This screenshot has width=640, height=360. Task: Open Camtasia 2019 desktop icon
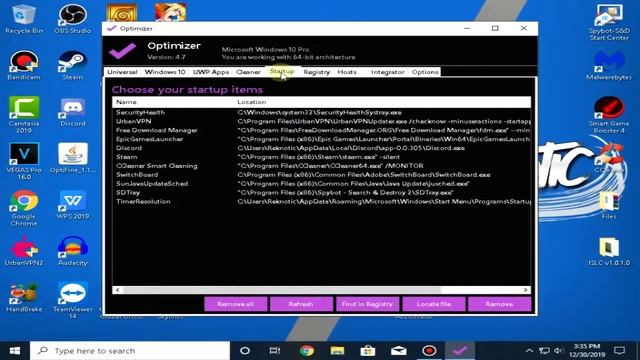click(24, 115)
